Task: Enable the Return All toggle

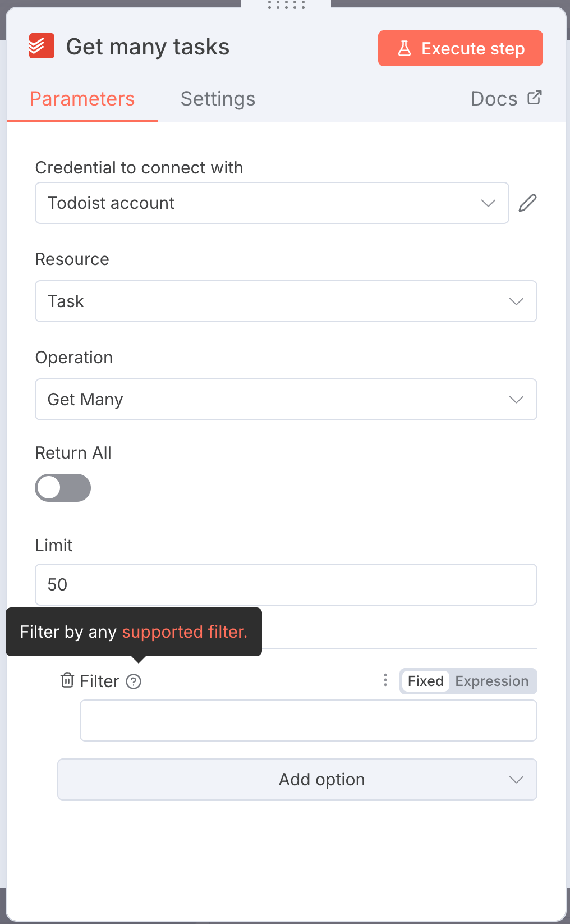Action: coord(63,488)
